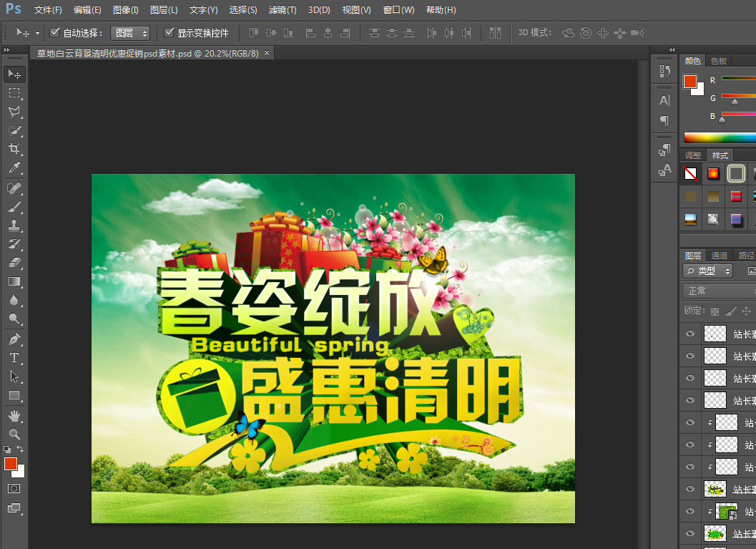Select the Hand tool
The width and height of the screenshot is (756, 549).
tap(14, 415)
